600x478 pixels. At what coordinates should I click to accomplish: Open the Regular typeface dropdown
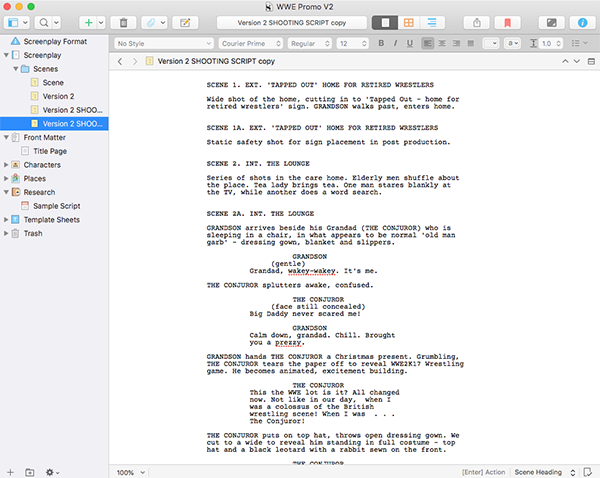pos(309,44)
